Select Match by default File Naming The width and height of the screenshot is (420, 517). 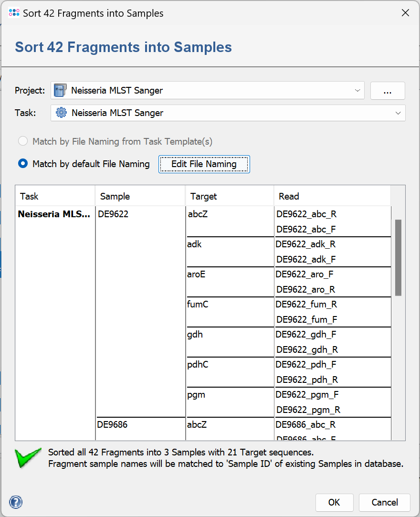(x=22, y=164)
